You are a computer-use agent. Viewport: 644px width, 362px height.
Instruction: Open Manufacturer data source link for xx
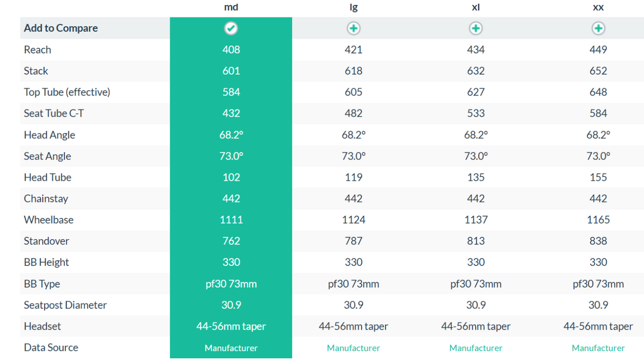click(598, 348)
